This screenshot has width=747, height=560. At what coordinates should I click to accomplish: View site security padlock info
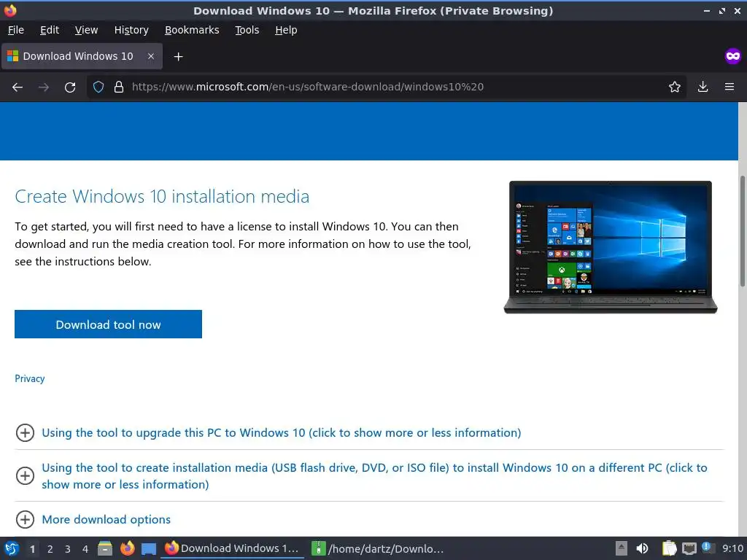(119, 87)
